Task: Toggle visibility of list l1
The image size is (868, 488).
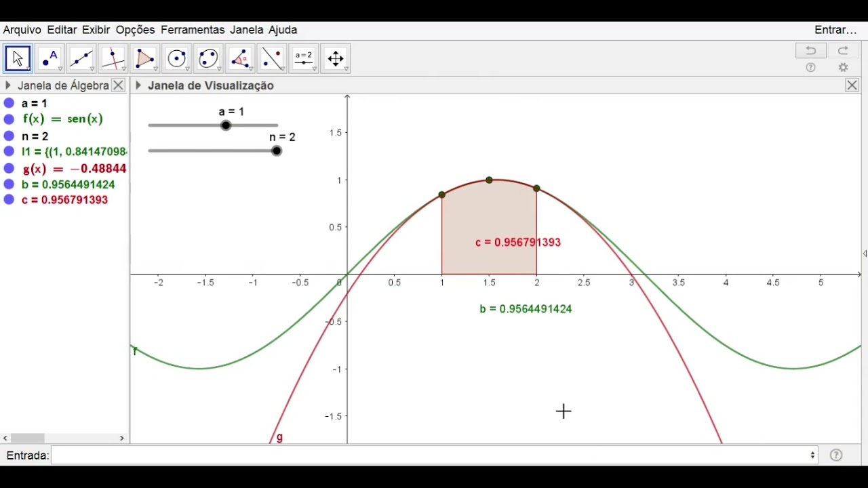Action: point(9,152)
